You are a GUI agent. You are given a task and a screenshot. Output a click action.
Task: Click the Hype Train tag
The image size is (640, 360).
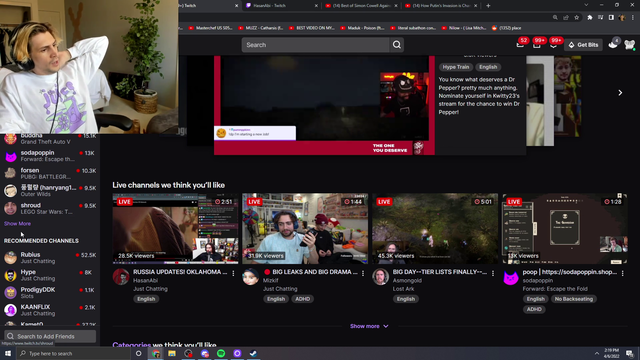tap(456, 67)
